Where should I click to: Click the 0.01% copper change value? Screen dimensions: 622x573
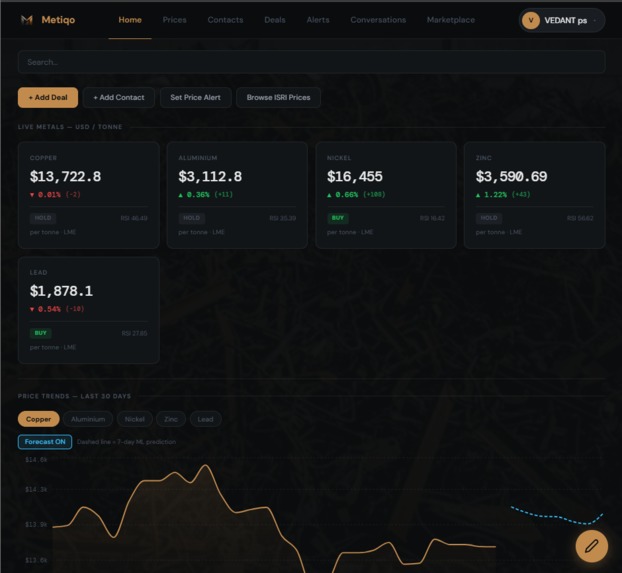point(49,195)
